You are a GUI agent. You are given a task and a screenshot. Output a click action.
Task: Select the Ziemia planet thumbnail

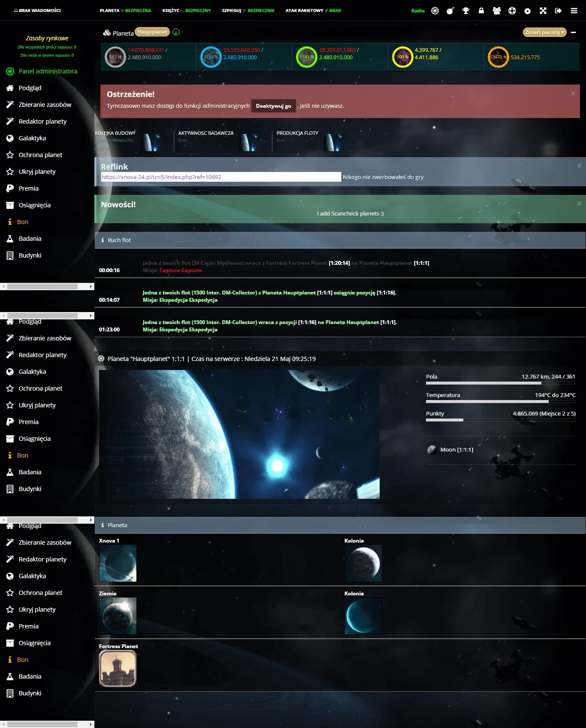tap(118, 616)
